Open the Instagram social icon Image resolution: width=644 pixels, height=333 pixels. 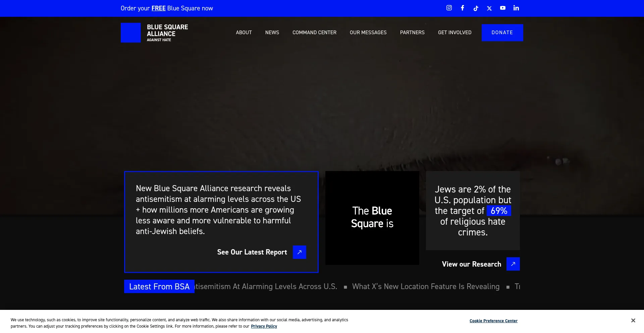[449, 8]
